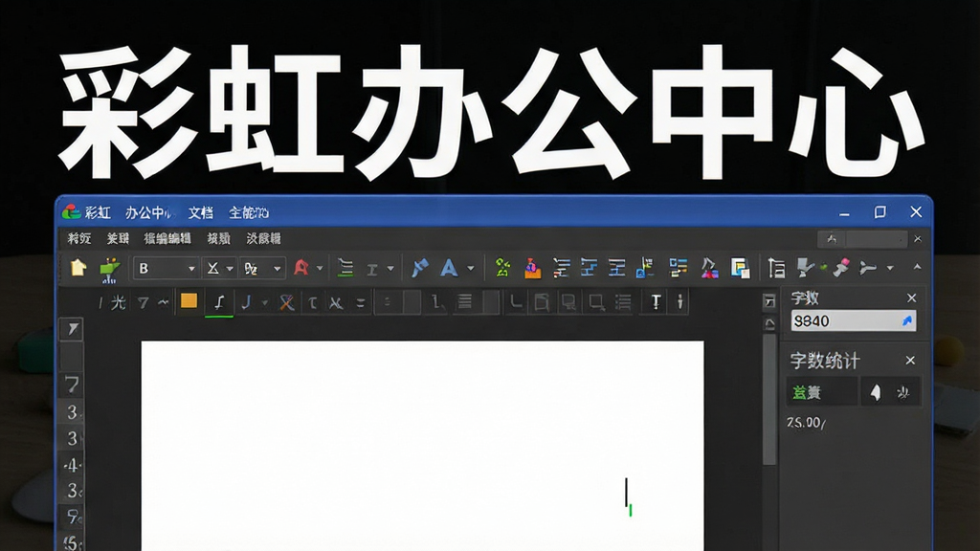
Task: Expand the arrow beside the red A icon
Action: click(x=320, y=269)
